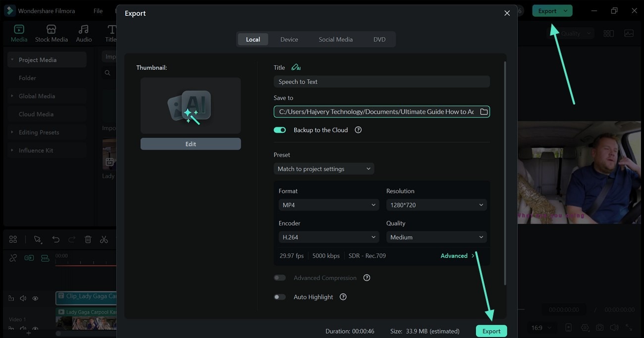Click the Backup to the Cloud help icon
644x338 pixels.
[x=358, y=130]
